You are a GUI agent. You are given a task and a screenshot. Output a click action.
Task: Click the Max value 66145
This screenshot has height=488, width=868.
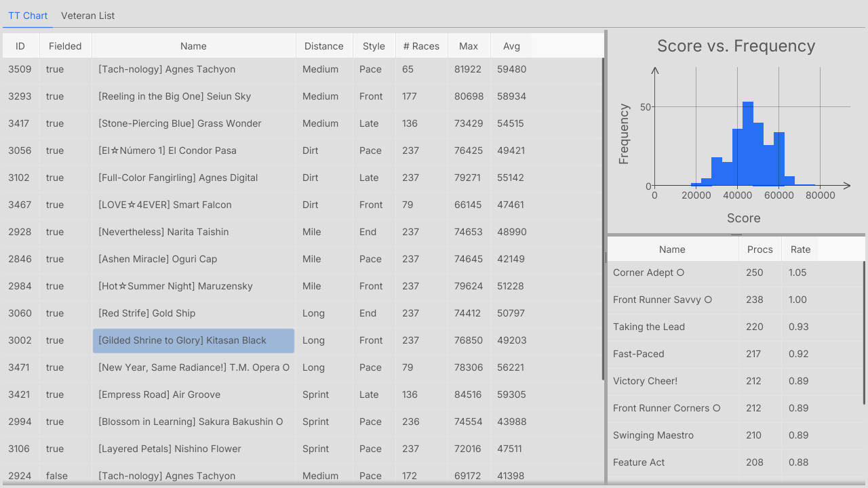(x=468, y=205)
